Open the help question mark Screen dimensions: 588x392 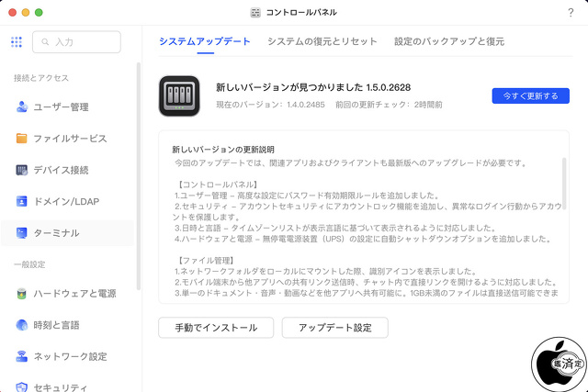click(x=571, y=13)
